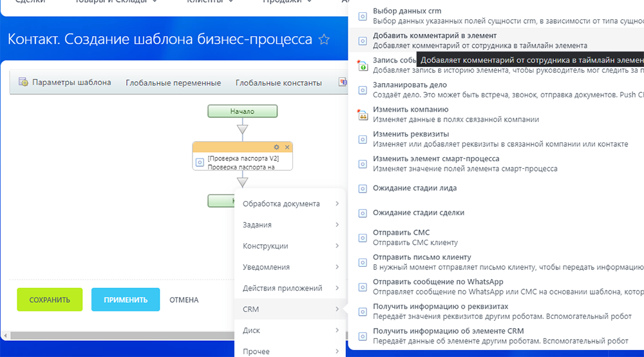Viewport: 644px width, 357px height.
Task: Choose Отправить сообщение по WhatsApp action
Action: 438,282
